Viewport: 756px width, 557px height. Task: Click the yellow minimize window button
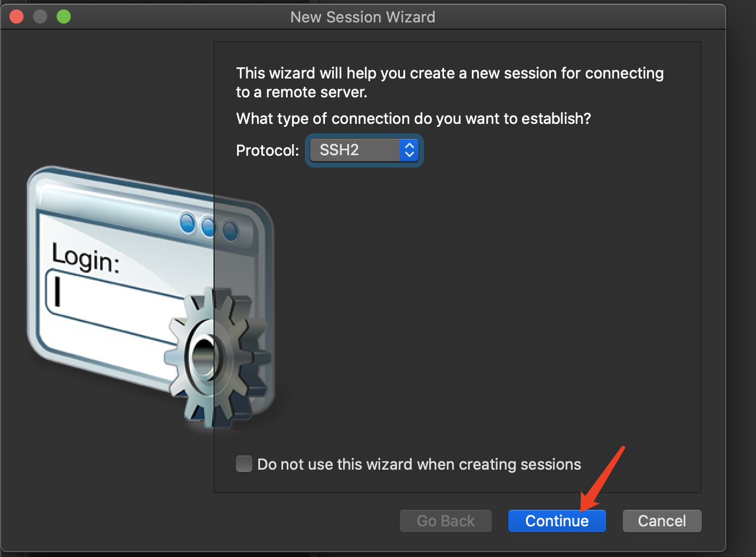tap(40, 17)
